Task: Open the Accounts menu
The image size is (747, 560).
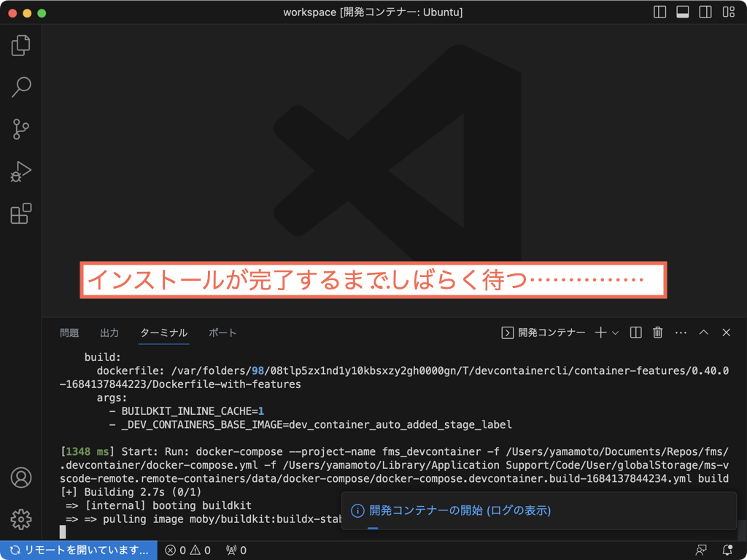Action: [x=21, y=478]
